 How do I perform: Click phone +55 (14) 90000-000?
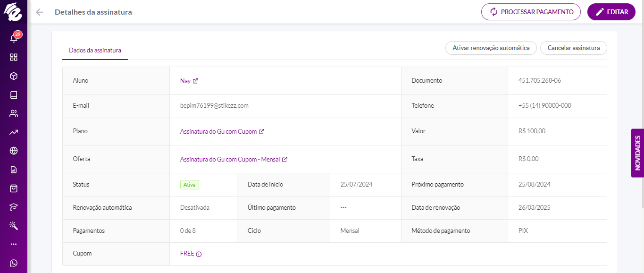click(x=545, y=106)
